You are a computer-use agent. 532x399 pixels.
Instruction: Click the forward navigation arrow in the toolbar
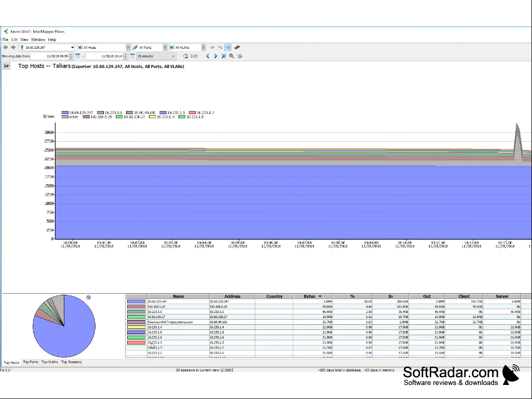(13, 48)
